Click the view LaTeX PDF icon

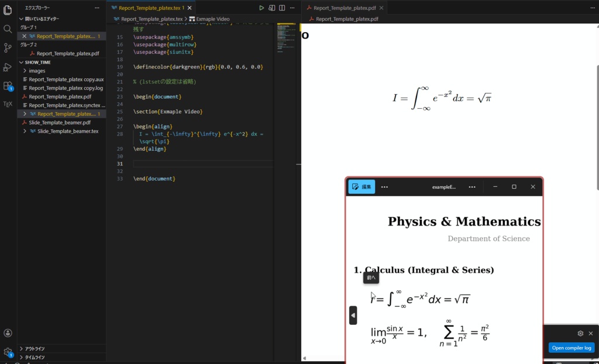(271, 8)
